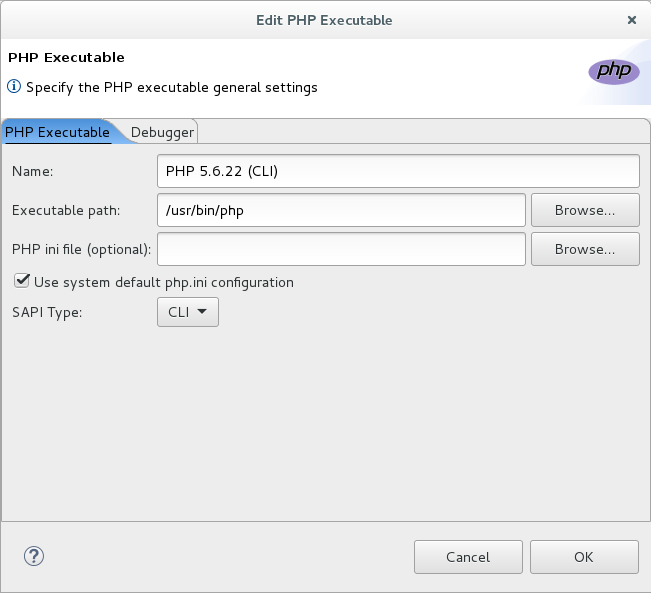Browse for the PHP ini file
The height and width of the screenshot is (593, 651).
[585, 249]
